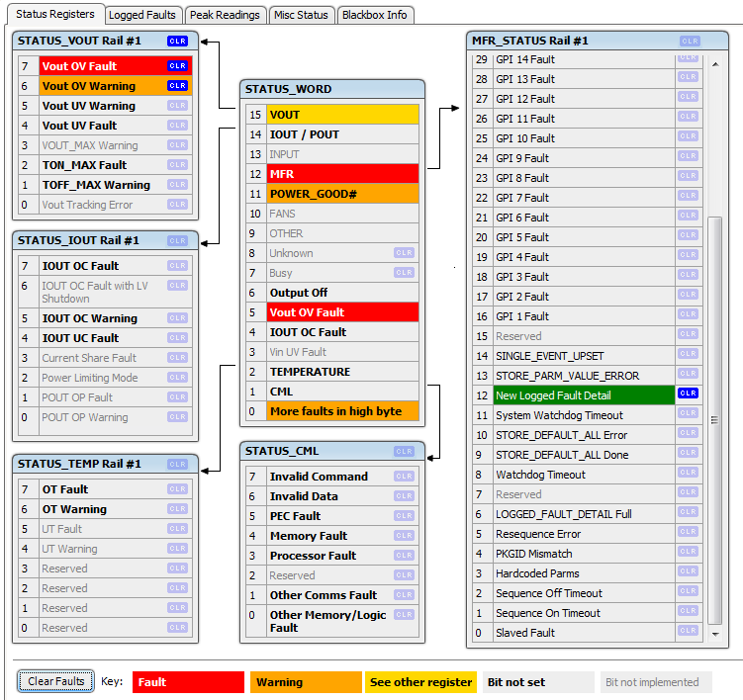Select the VOUT row in STATUS_WORD
The width and height of the screenshot is (743, 700).
click(332, 115)
